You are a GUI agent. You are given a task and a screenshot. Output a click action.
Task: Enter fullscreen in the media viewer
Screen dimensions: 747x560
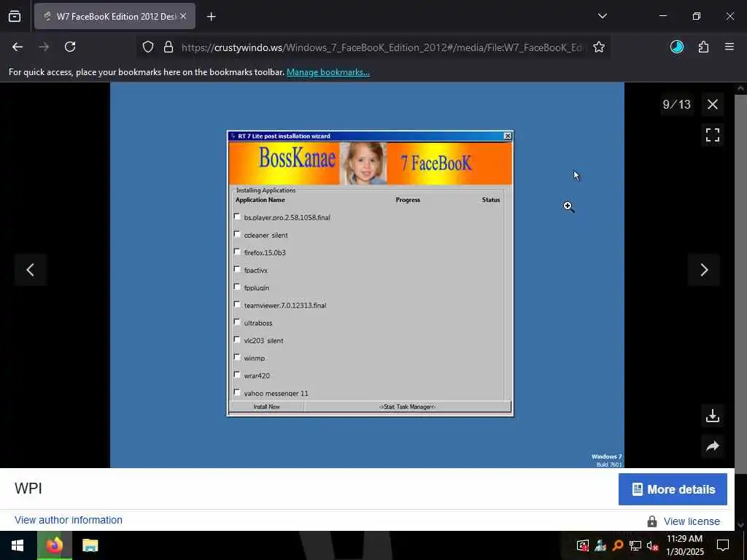point(712,135)
